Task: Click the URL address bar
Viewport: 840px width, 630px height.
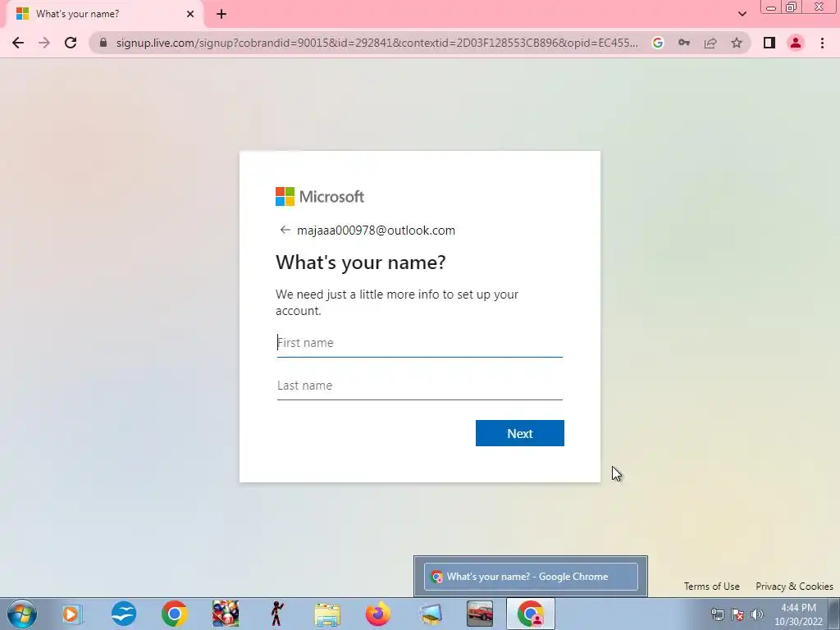Action: click(377, 43)
